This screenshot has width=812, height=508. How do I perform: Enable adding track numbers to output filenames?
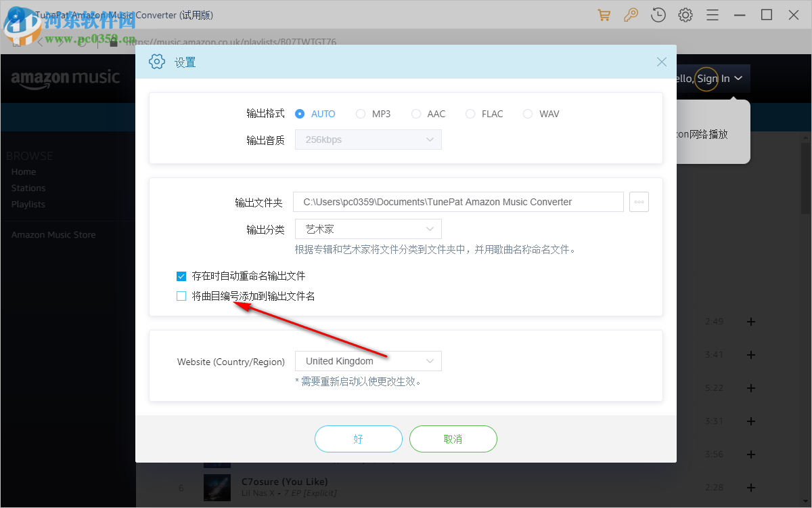(181, 295)
